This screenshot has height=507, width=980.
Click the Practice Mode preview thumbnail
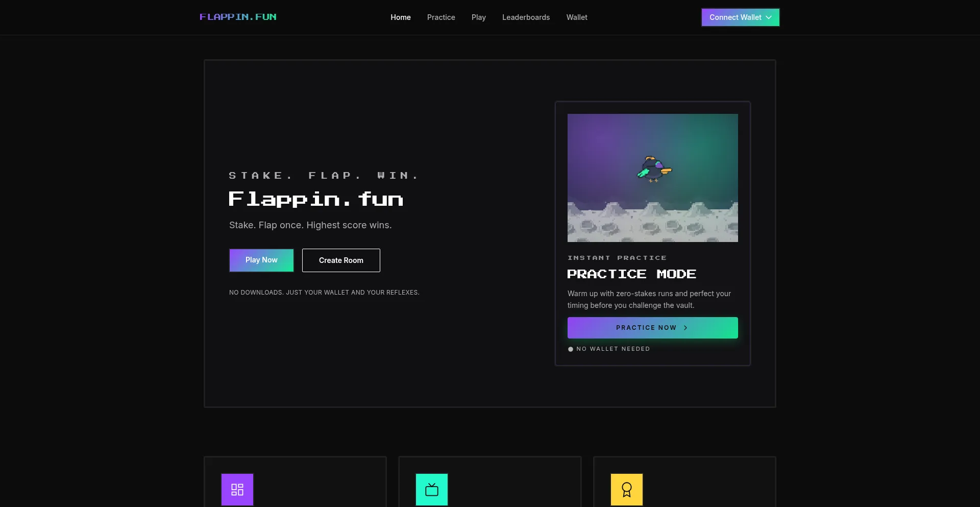pyautogui.click(x=652, y=178)
